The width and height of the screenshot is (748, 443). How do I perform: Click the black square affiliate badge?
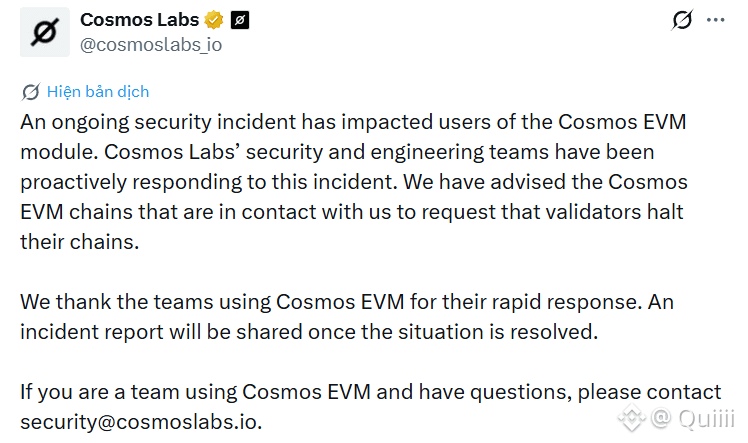click(240, 20)
